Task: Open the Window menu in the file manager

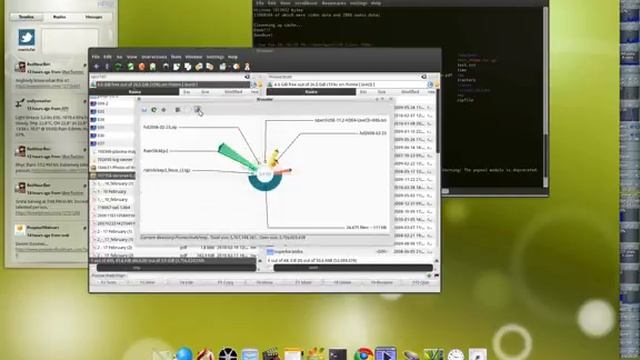Action: click(194, 57)
